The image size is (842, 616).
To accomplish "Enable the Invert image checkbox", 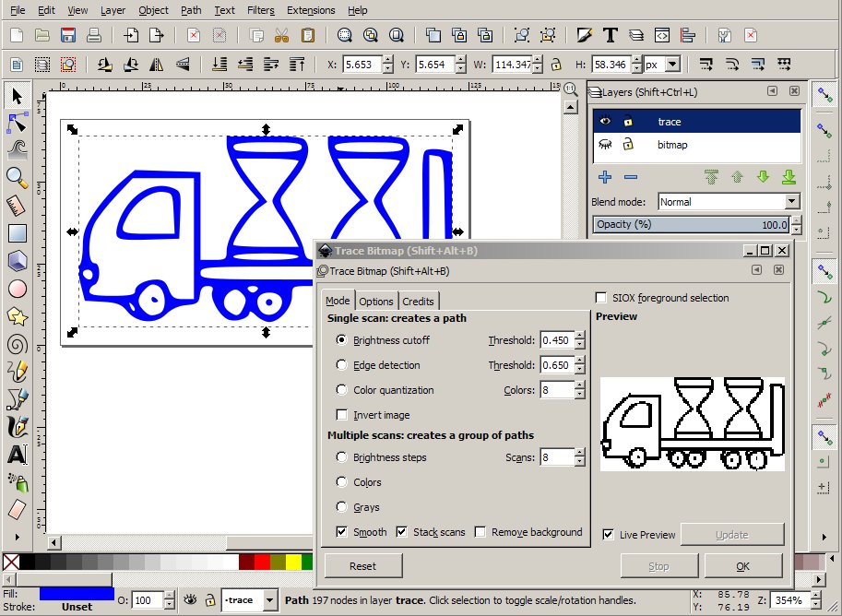I will (341, 415).
